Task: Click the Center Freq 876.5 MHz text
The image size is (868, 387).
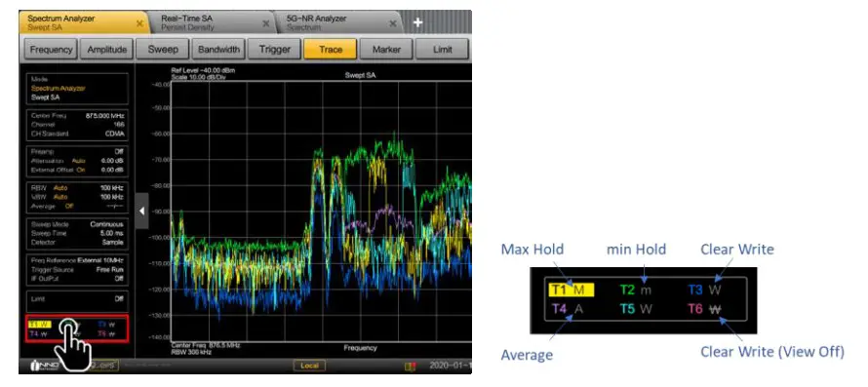Action: pos(206,344)
